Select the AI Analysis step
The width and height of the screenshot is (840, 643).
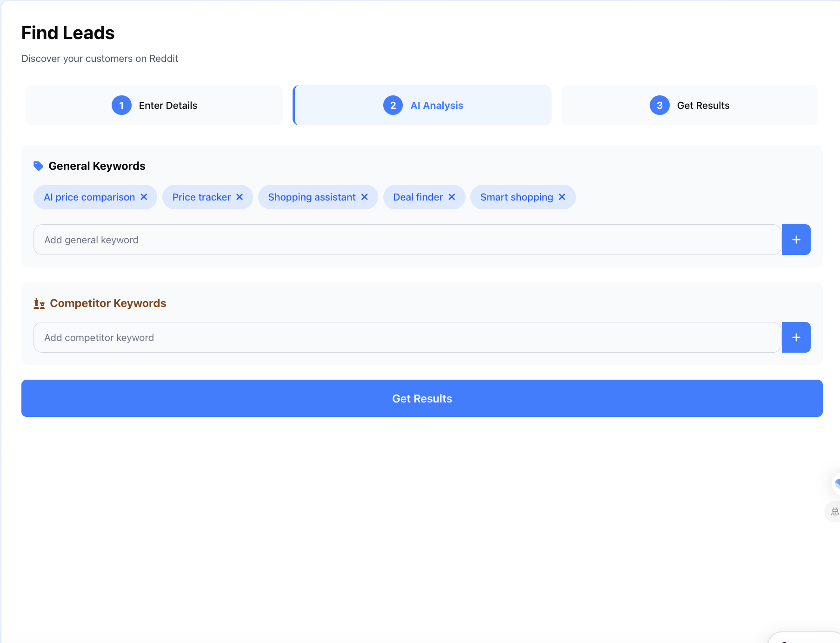tap(422, 105)
